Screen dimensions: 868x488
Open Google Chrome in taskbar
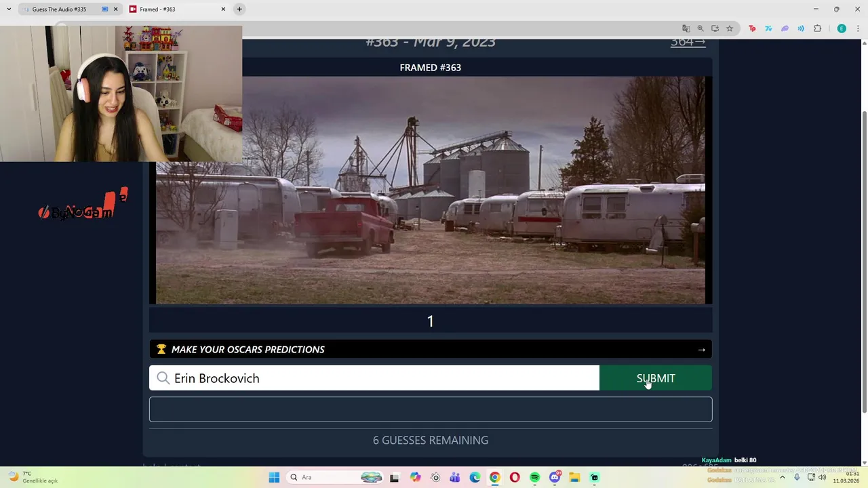pos(495,477)
